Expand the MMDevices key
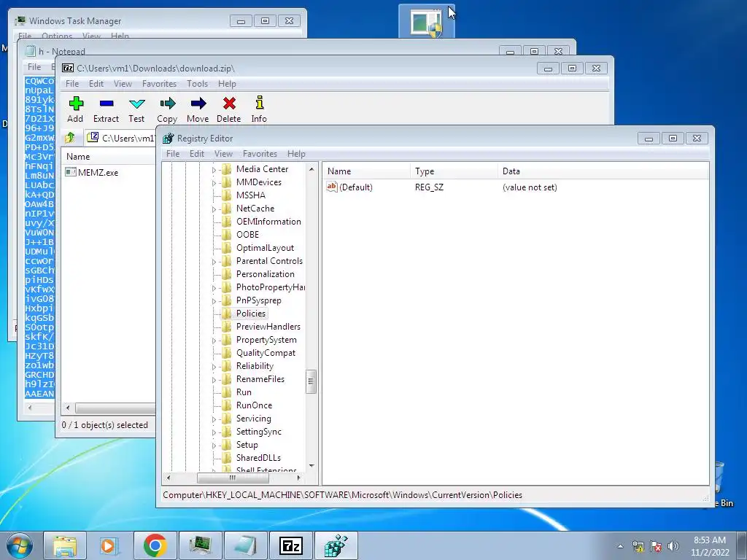The image size is (747, 560). pos(214,183)
